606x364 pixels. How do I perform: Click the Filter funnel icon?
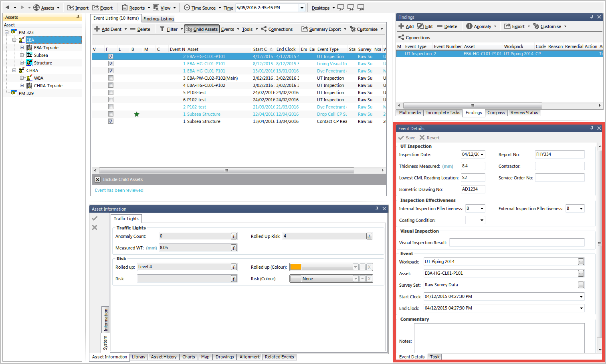pos(162,29)
